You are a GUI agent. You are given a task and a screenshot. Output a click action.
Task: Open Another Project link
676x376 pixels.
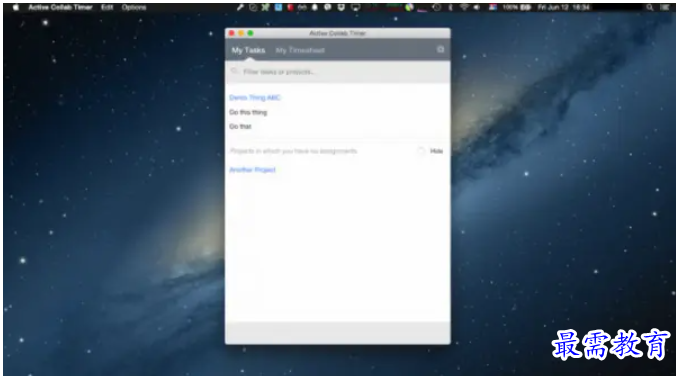(x=252, y=170)
